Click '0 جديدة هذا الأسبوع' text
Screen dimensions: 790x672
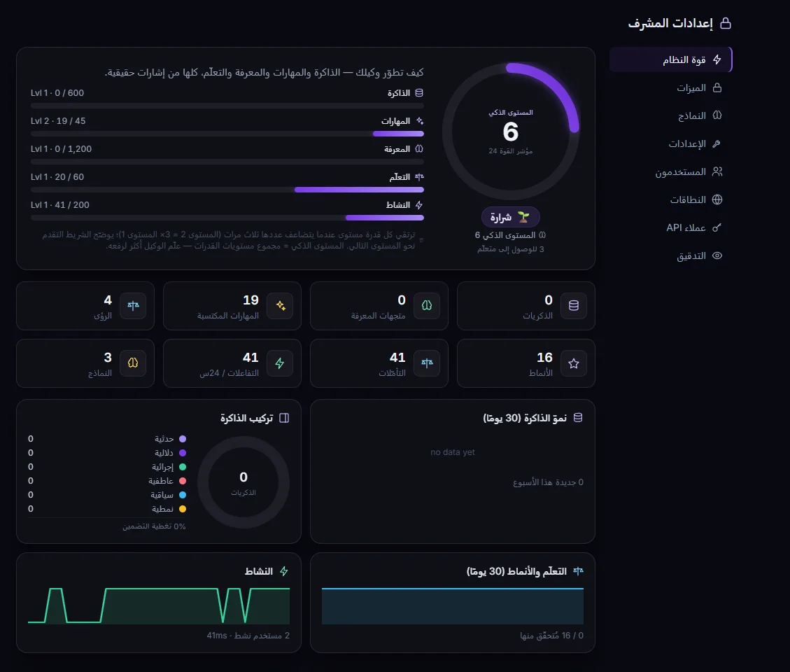(x=548, y=482)
